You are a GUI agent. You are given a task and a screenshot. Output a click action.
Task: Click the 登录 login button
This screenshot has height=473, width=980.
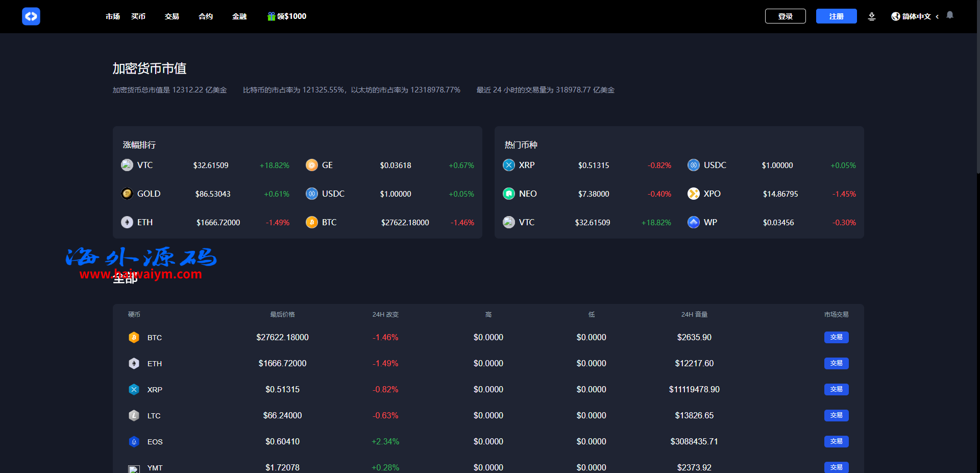pyautogui.click(x=785, y=16)
